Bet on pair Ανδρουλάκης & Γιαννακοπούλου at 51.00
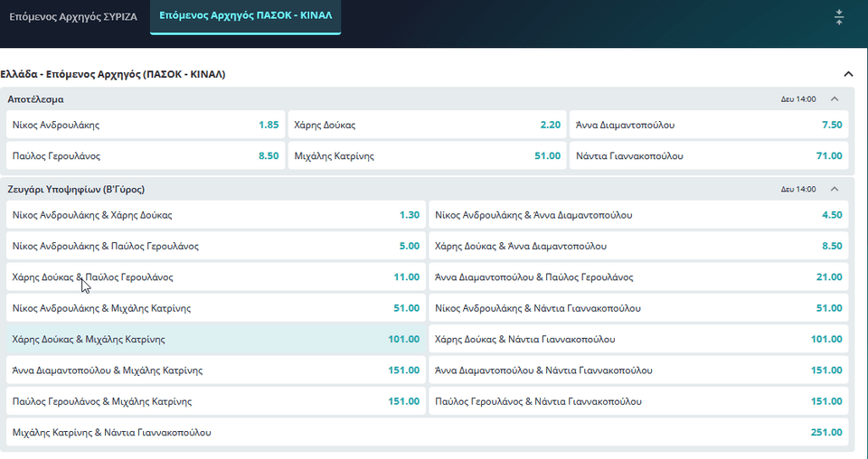Screen dimensions: 868x459 (638, 308)
